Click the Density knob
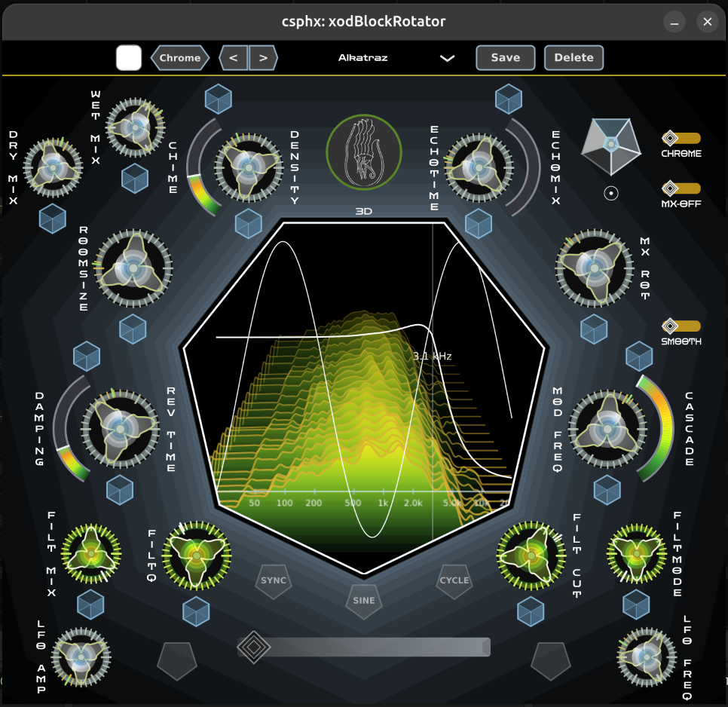Viewport: 728px width, 707px height. coord(249,167)
